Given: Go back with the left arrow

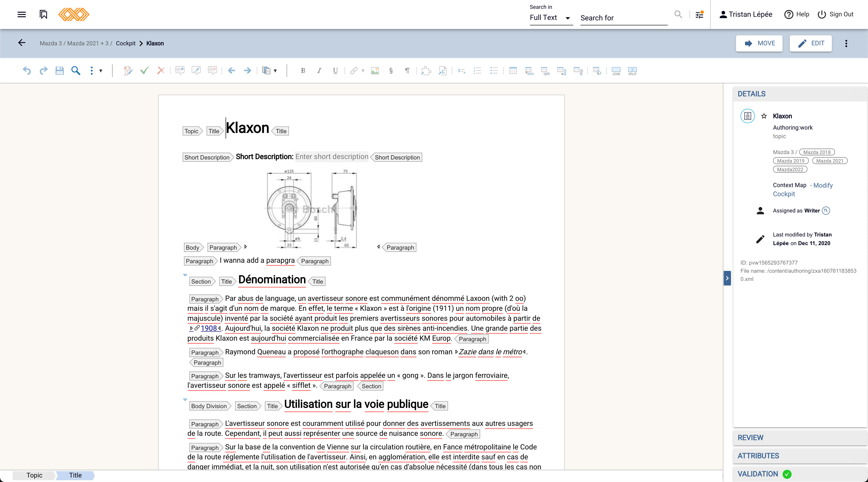Looking at the screenshot, I should click(22, 43).
